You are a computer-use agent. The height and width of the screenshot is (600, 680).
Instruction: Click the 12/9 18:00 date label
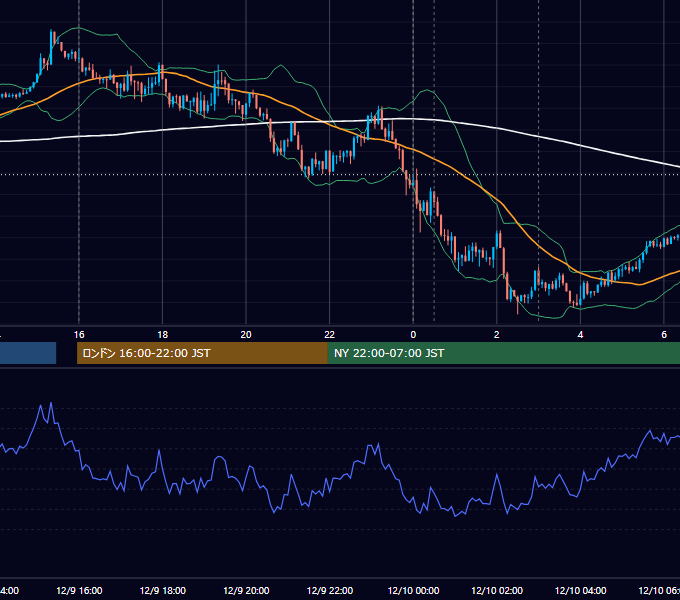point(163,590)
